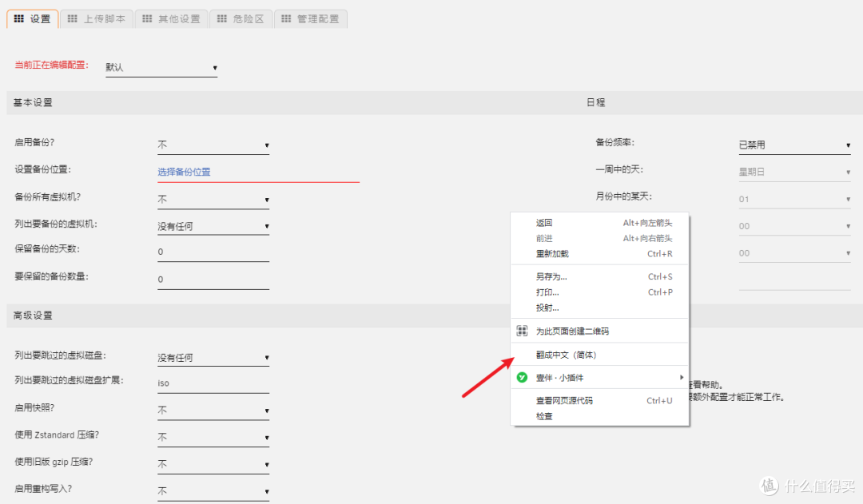Select 检查 in the context menu

(544, 416)
